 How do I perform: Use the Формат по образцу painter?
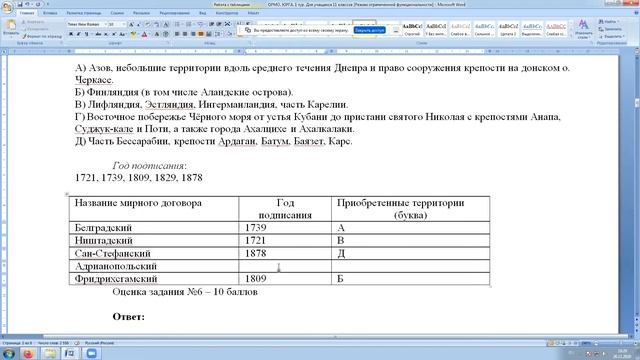pyautogui.click(x=42, y=36)
